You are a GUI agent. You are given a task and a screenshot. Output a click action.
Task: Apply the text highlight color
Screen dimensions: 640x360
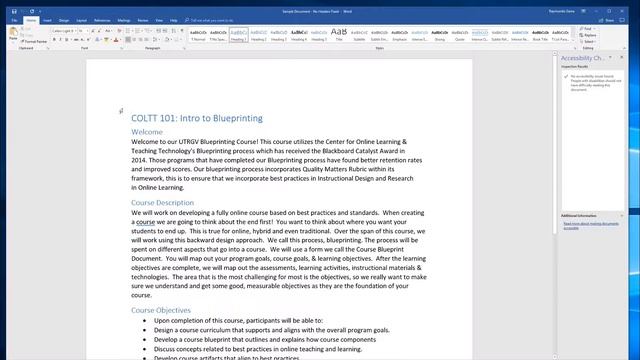click(x=106, y=40)
